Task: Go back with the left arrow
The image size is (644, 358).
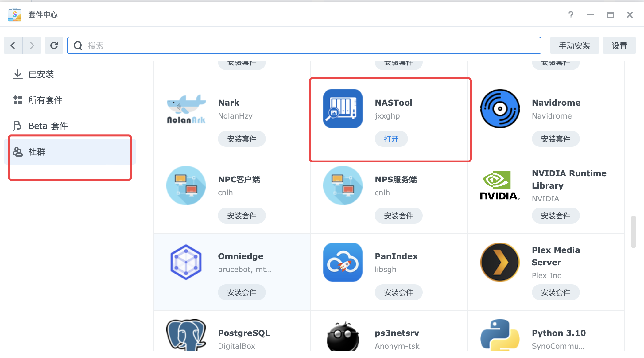Action: tap(13, 45)
